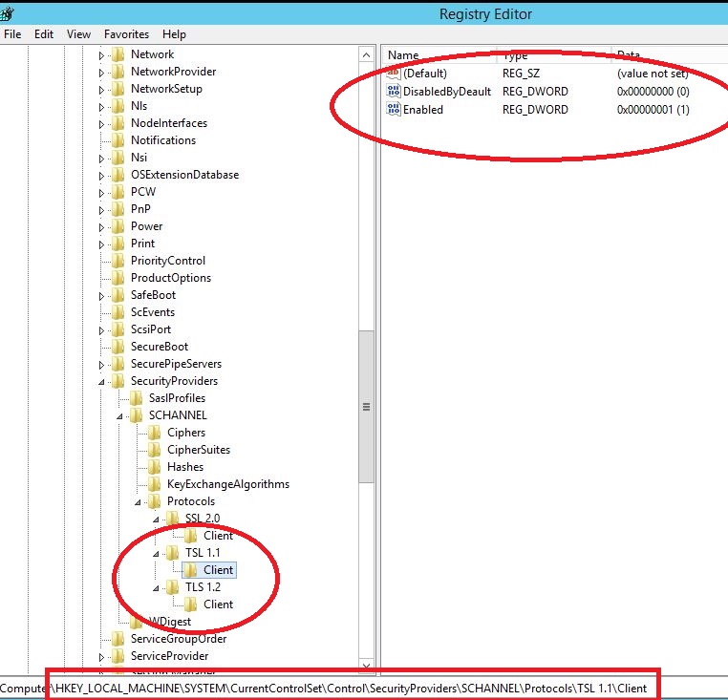Collapse the TLS 1.2 tree node
The image size is (728, 700).
157,588
